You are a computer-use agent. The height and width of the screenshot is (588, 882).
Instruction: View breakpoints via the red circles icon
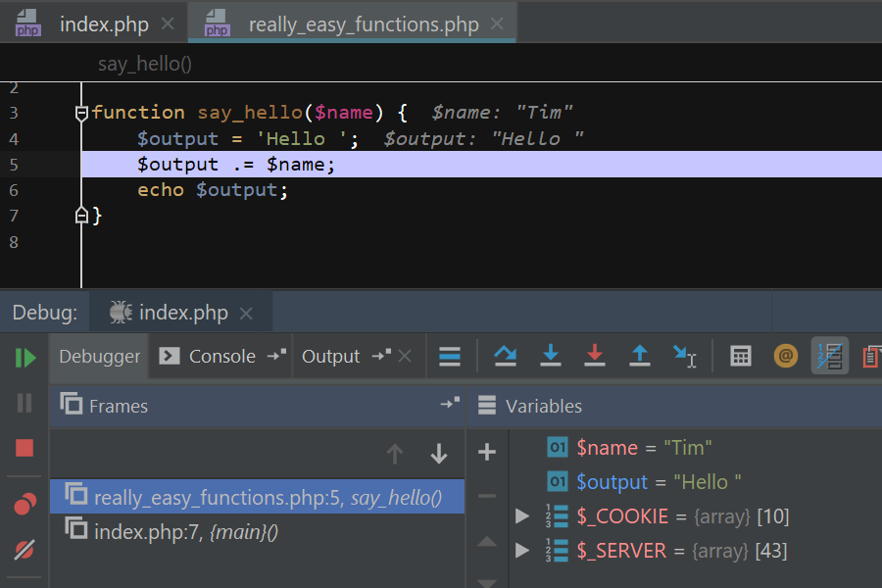coord(24,504)
